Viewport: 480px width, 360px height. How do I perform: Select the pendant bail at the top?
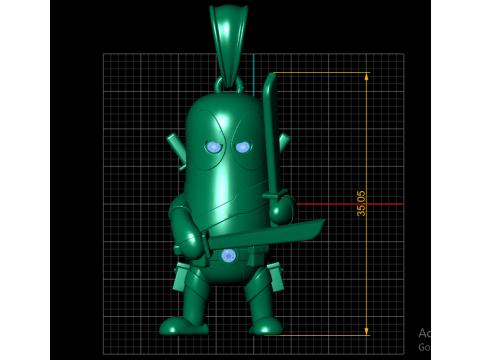pos(229,45)
